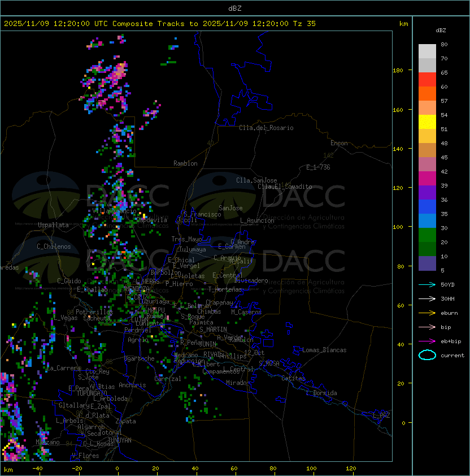Click the 'km' label at bottom-left corner
The width and height of the screenshot is (470, 476).
[8, 470]
